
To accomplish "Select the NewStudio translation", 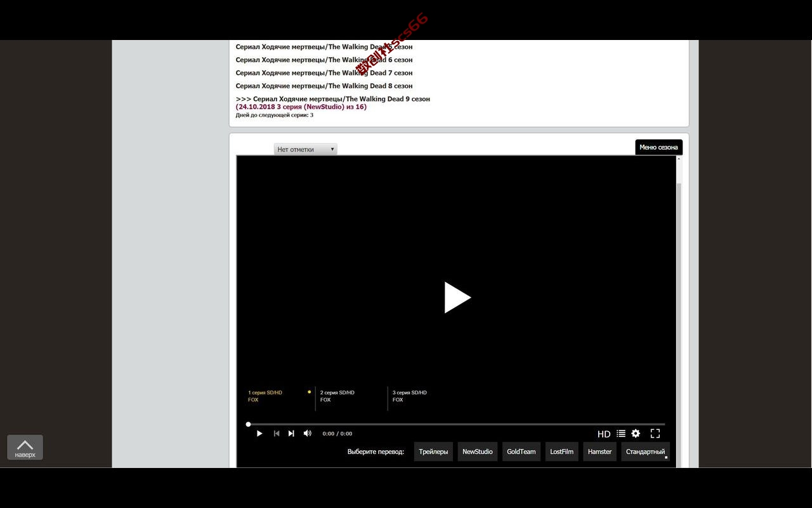I will (478, 451).
